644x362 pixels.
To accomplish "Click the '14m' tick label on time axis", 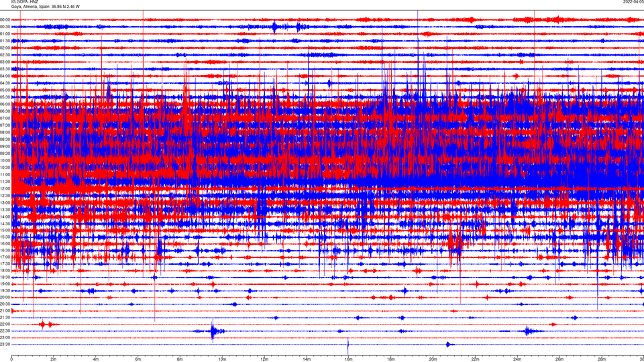I will point(307,359).
